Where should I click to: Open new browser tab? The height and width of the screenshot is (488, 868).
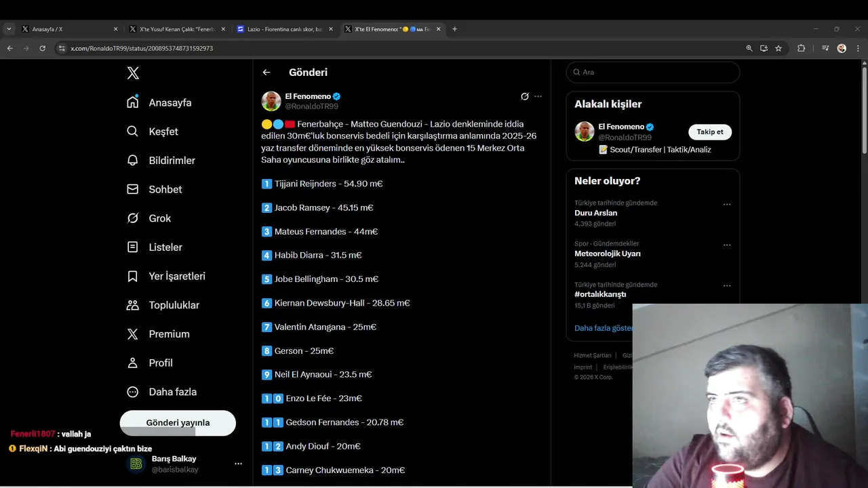pyautogui.click(x=454, y=29)
